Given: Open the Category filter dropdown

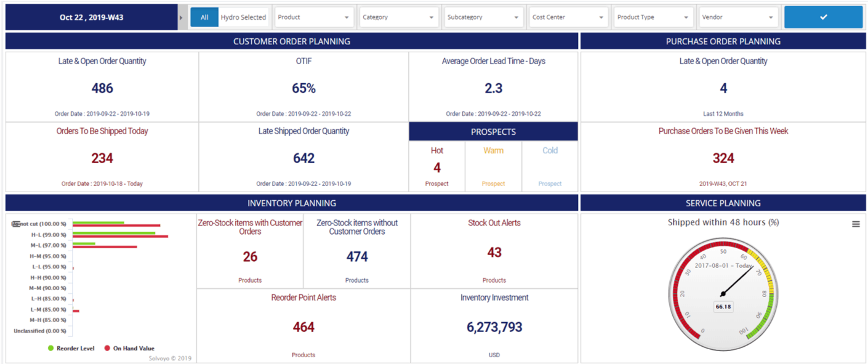Looking at the screenshot, I should pos(398,17).
